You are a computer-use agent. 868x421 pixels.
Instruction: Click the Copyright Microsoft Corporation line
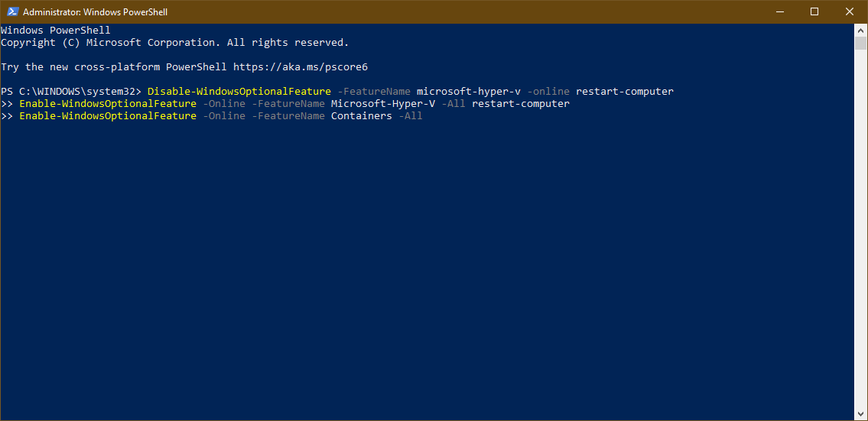(175, 43)
